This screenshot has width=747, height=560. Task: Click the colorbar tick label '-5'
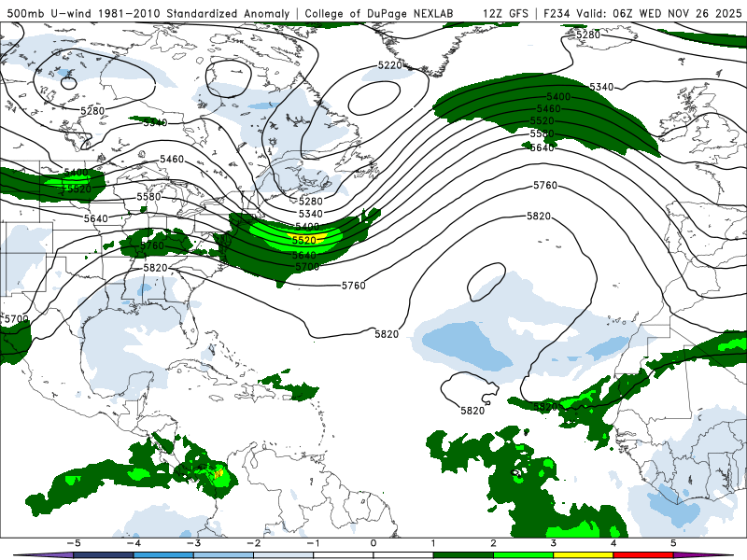point(74,543)
